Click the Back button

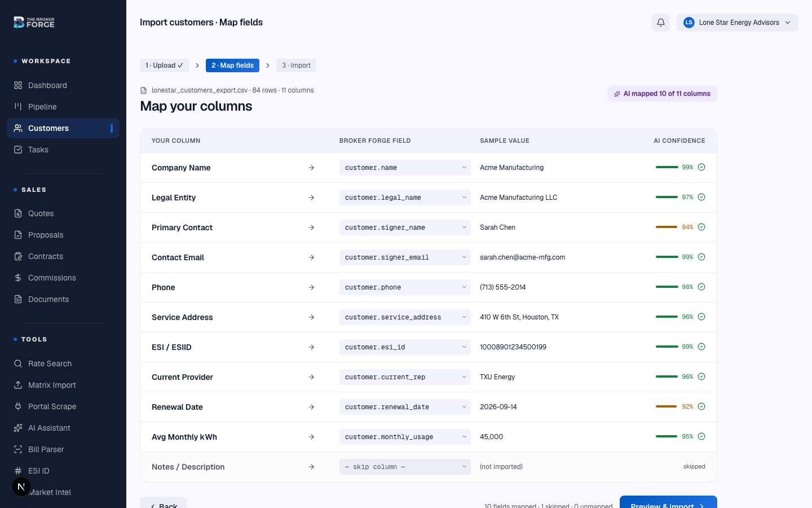(x=163, y=502)
